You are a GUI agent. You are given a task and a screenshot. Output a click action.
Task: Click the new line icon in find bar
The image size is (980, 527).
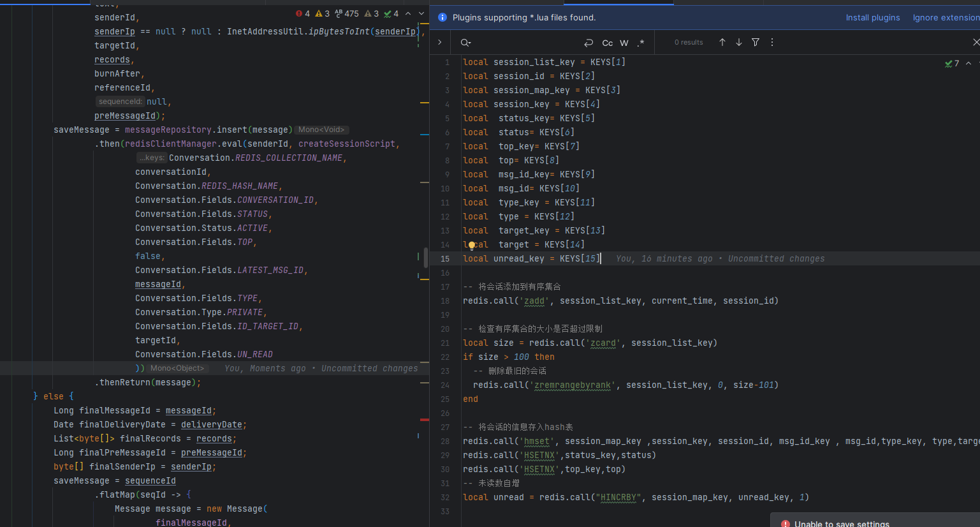pyautogui.click(x=589, y=42)
